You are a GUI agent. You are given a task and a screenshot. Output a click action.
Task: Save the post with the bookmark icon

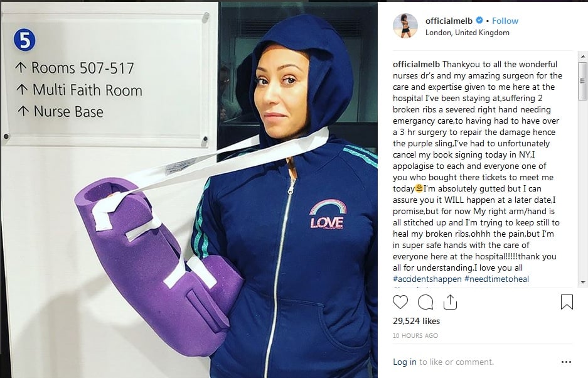coord(567,302)
